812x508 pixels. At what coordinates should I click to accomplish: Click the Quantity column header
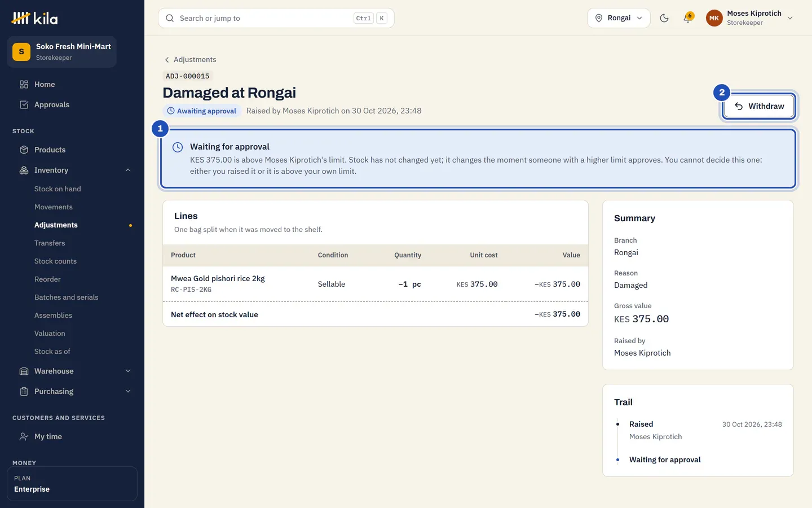[x=408, y=255]
